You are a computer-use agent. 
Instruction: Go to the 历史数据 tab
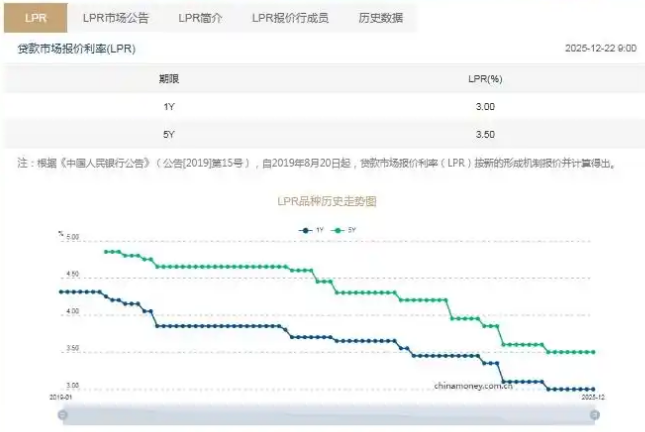[379, 17]
